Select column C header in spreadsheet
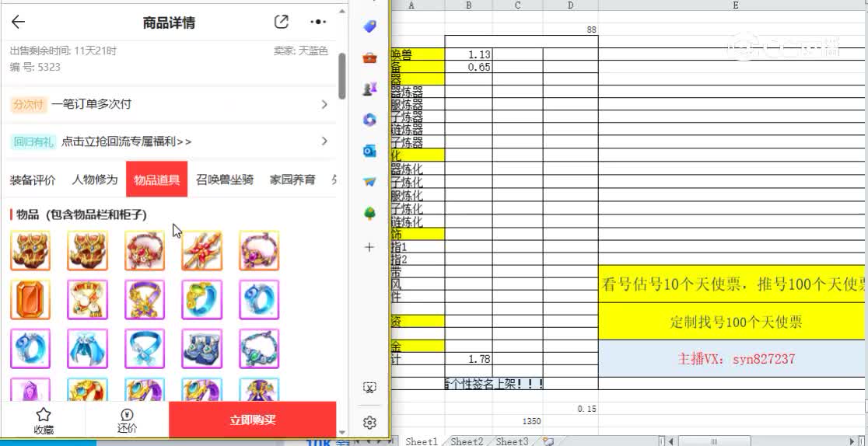The height and width of the screenshot is (446, 868). coord(517,5)
